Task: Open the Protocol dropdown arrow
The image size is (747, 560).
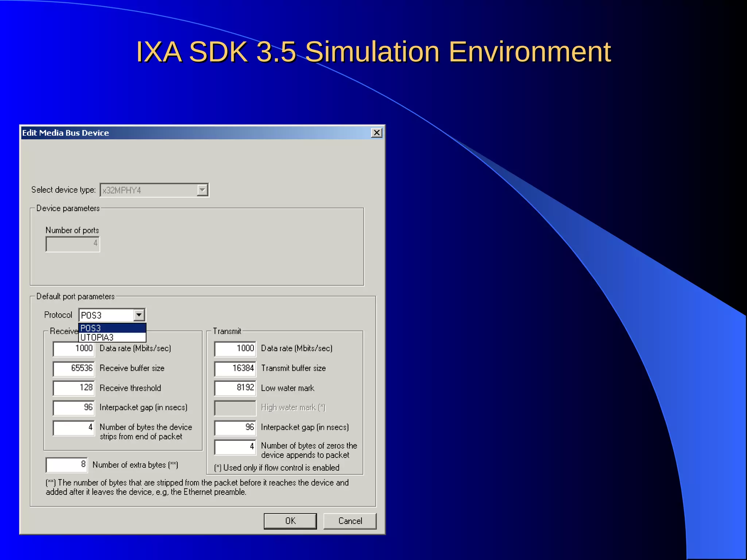Action: tap(139, 315)
